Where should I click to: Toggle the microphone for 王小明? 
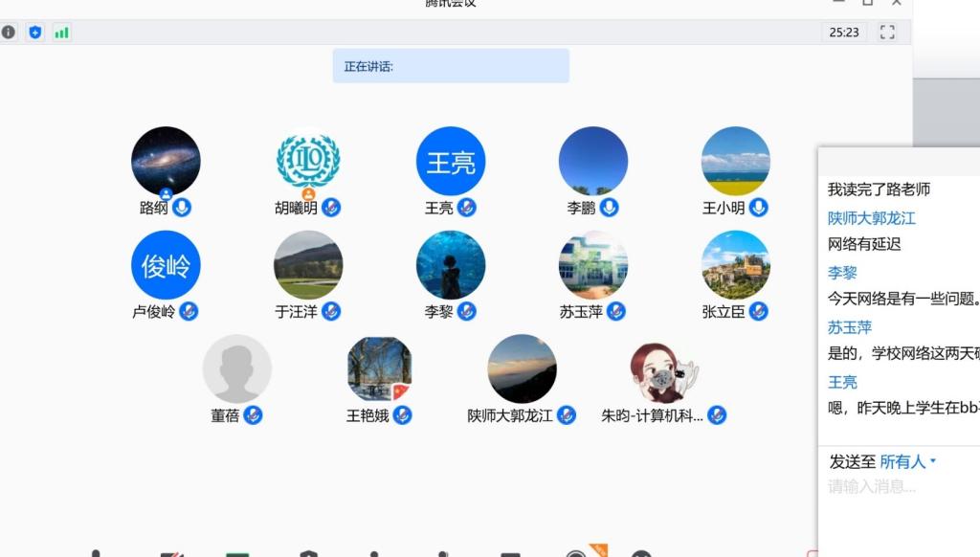[759, 208]
